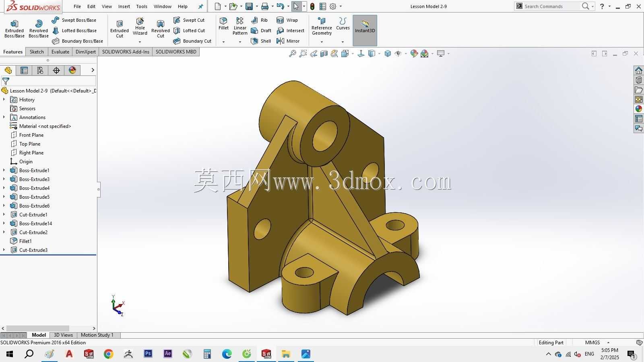Open Google Chrome from the taskbar
Viewport: 644px width, 362px height.
coord(109,354)
